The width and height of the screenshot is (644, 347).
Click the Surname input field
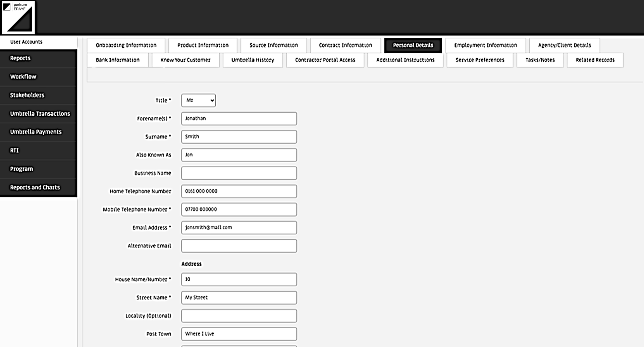239,136
